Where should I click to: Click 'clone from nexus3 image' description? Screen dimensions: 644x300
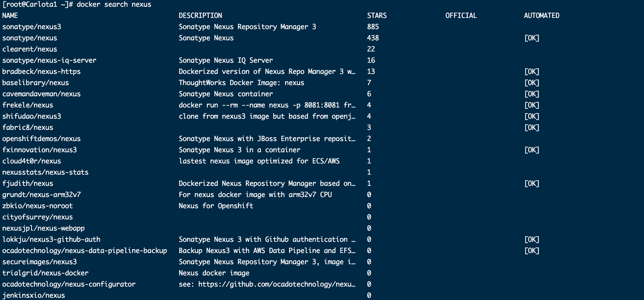coord(267,116)
